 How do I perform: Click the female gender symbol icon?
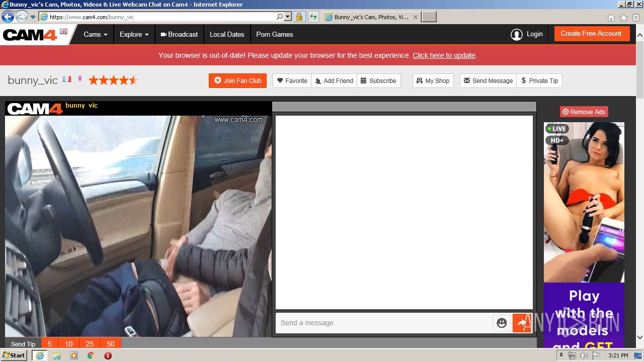pos(79,79)
